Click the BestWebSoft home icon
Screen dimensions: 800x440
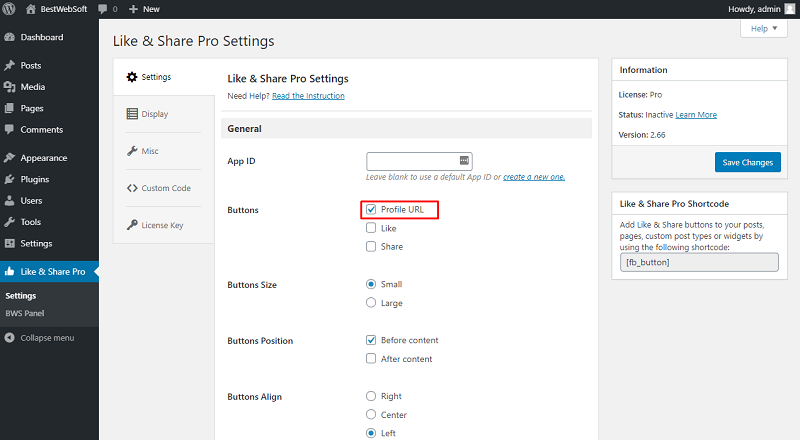(31, 9)
